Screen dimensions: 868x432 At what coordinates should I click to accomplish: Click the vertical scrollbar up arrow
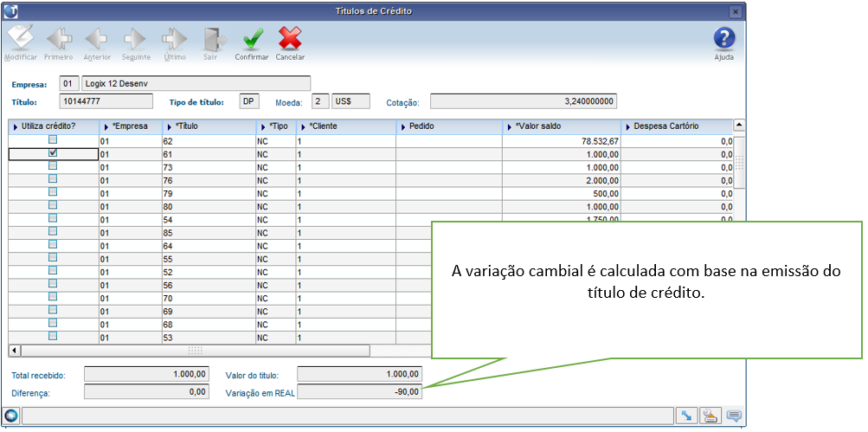pos(739,125)
